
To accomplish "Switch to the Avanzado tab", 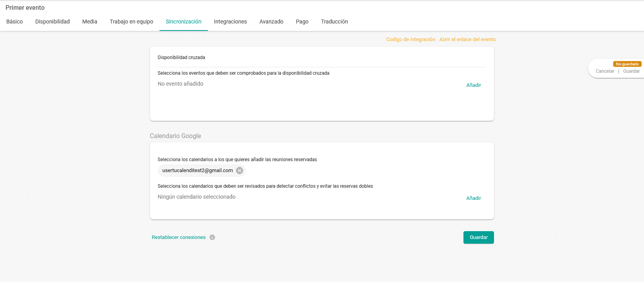I will pyautogui.click(x=272, y=22).
